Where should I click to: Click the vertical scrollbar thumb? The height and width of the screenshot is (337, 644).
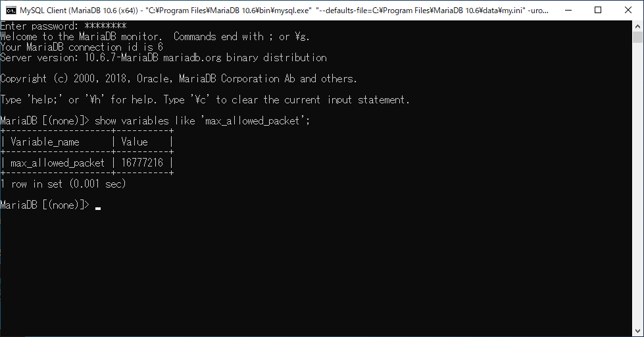(x=637, y=37)
